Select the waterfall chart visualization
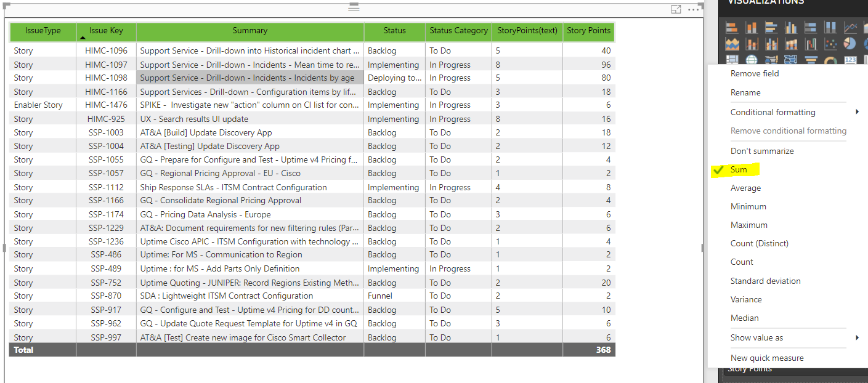Image resolution: width=868 pixels, height=383 pixels. [x=811, y=44]
